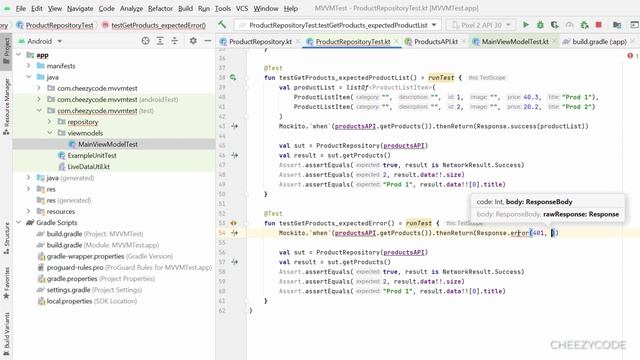The image size is (640, 360).
Task: Click run gutter icon at line 38
Action: 233,77
